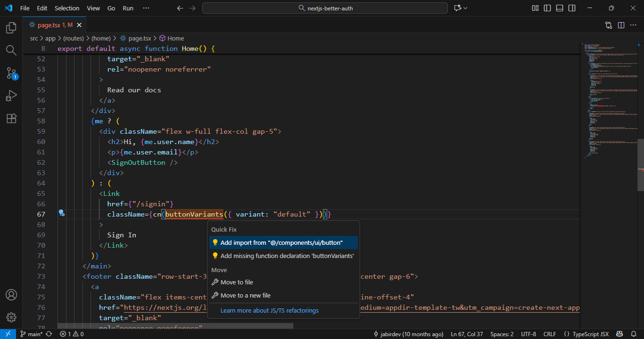Open the Run menu
The height and width of the screenshot is (339, 644).
(x=128, y=8)
